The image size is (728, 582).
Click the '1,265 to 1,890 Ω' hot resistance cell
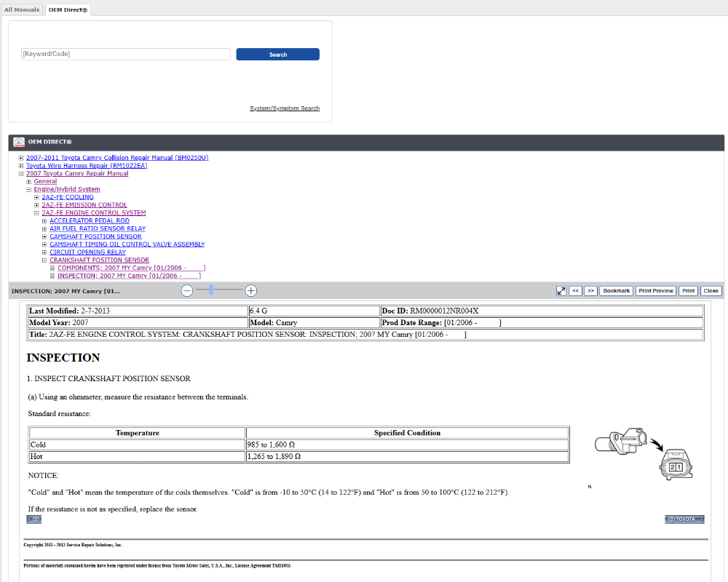tap(407, 457)
